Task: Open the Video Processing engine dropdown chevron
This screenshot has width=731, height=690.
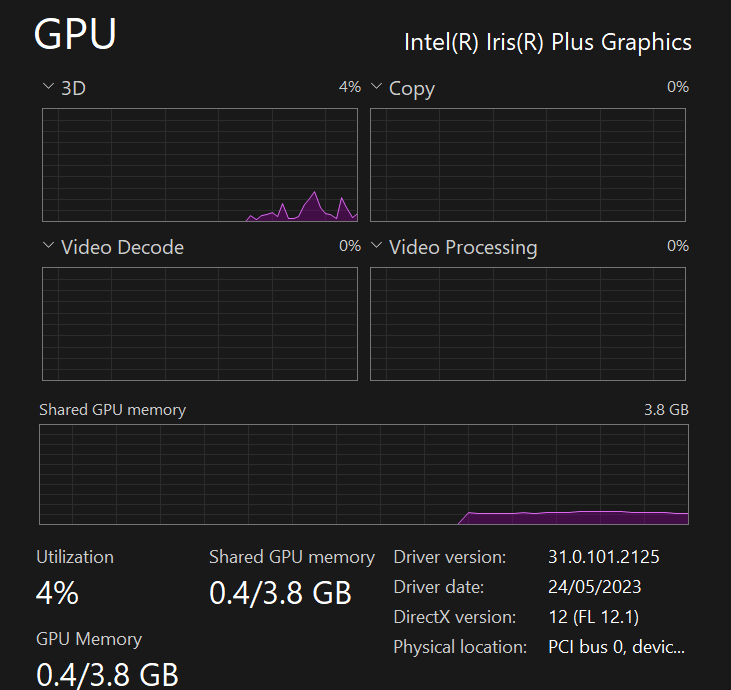Action: (x=376, y=245)
